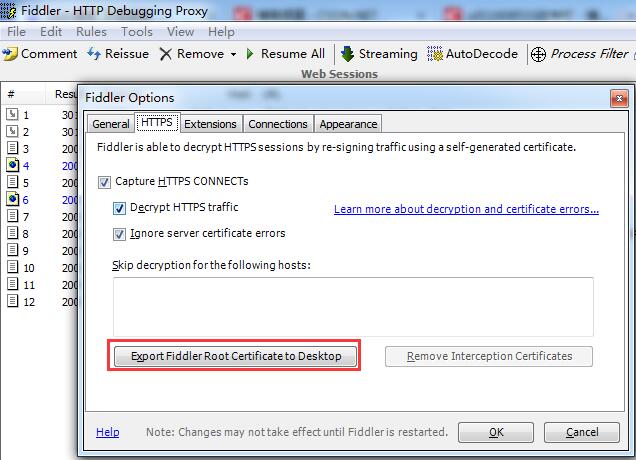The height and width of the screenshot is (460, 636).
Task: Click the Process Filter crosshair icon
Action: coord(538,54)
